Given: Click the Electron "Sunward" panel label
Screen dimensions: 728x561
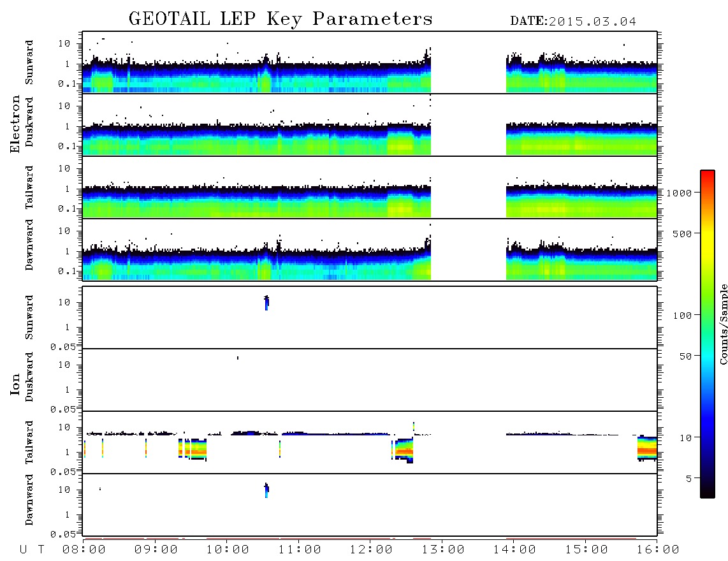Looking at the screenshot, I should (x=29, y=62).
